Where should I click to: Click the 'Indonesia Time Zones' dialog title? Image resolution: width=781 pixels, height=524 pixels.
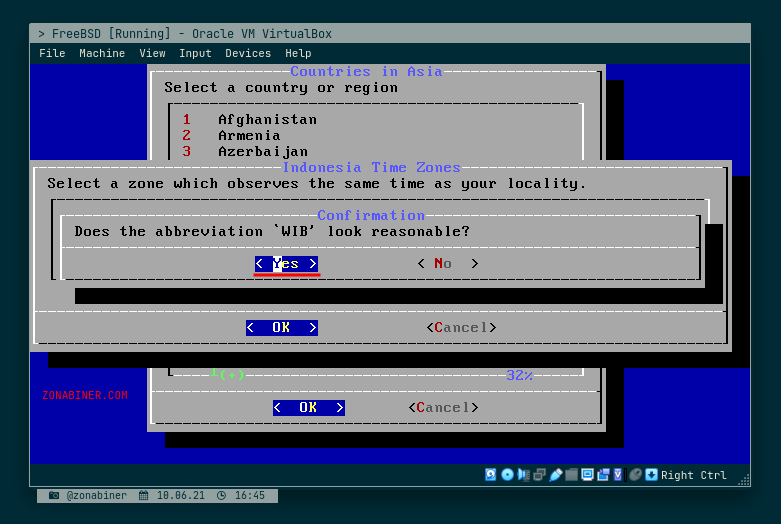pos(372,167)
